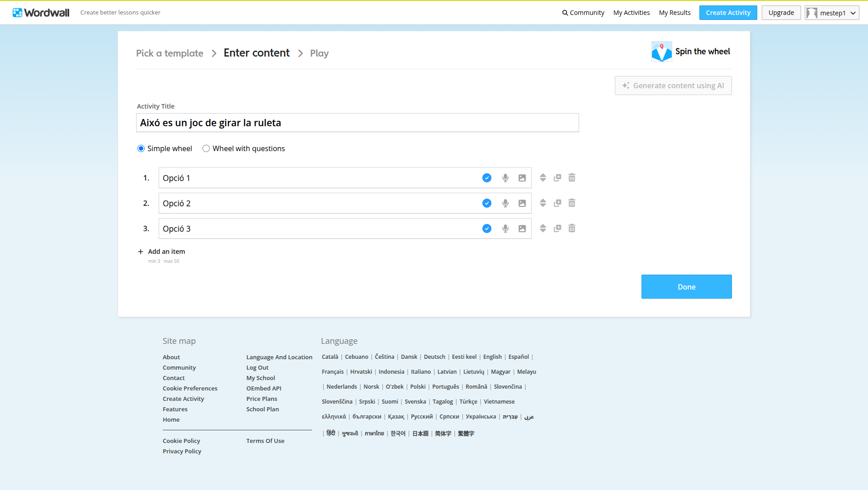The width and height of the screenshot is (868, 490).
Task: Go back to Pick a template step
Action: tap(170, 53)
